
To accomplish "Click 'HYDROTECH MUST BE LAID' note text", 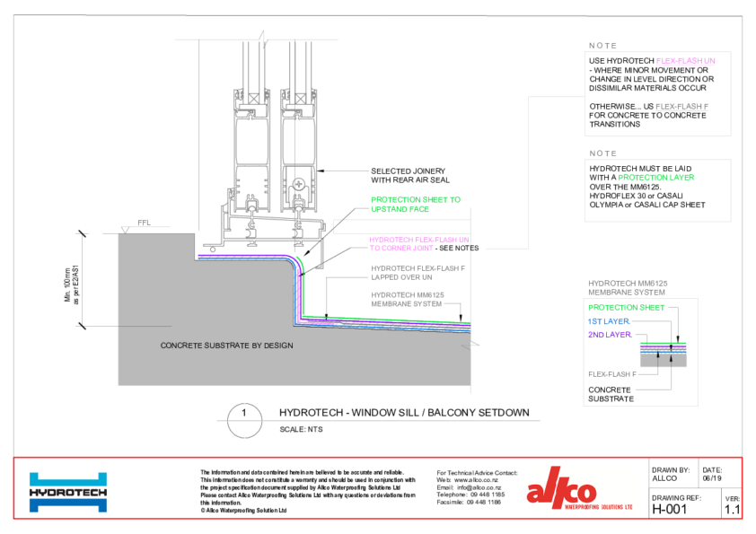I will coord(640,169).
